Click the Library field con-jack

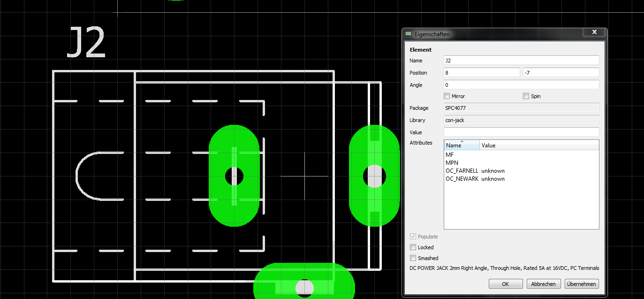click(521, 120)
